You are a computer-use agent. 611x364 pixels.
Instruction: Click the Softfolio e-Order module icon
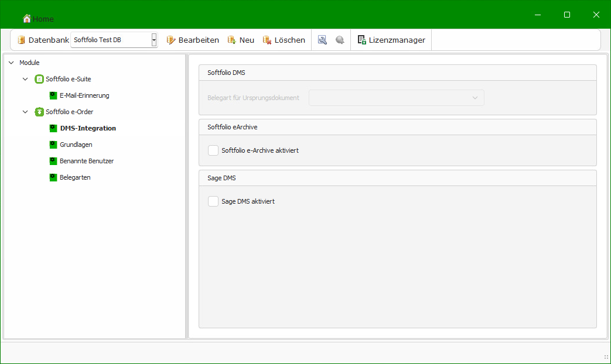[x=39, y=112]
